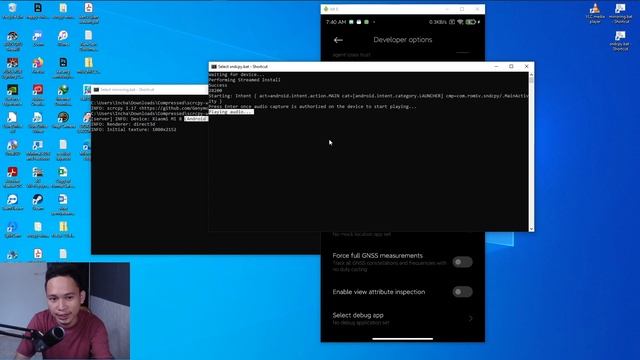The width and height of the screenshot is (640, 360).
Task: Click the mirroring.bat console window icon
Action: tap(96, 90)
